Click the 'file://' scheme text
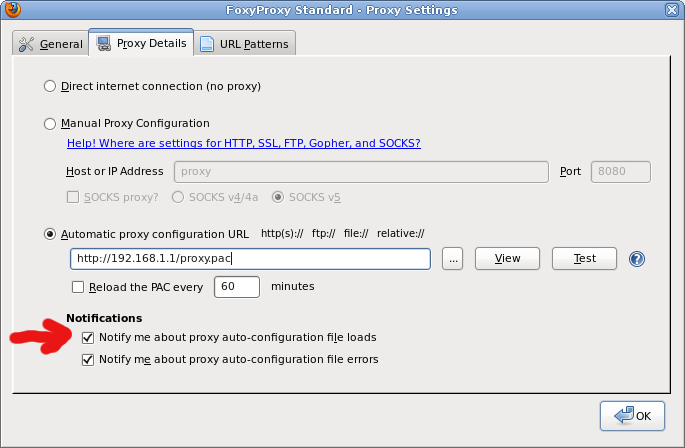Image resolution: width=685 pixels, height=448 pixels. coord(356,234)
